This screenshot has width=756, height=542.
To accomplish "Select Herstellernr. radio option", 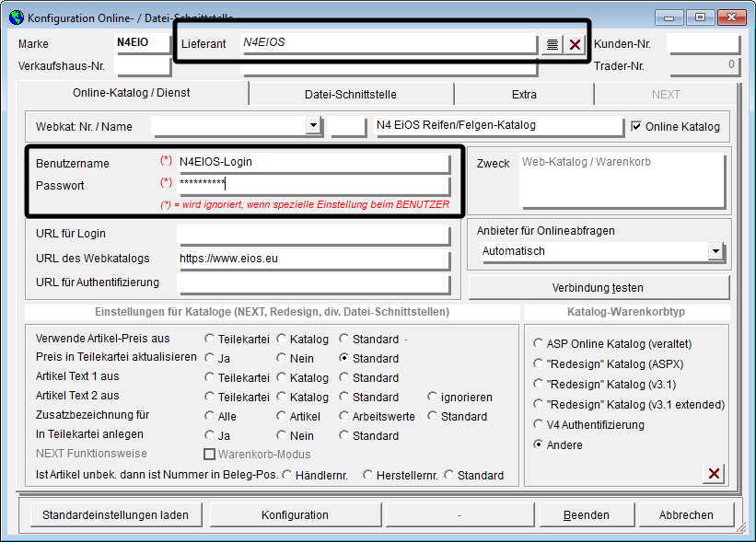I will (x=368, y=475).
